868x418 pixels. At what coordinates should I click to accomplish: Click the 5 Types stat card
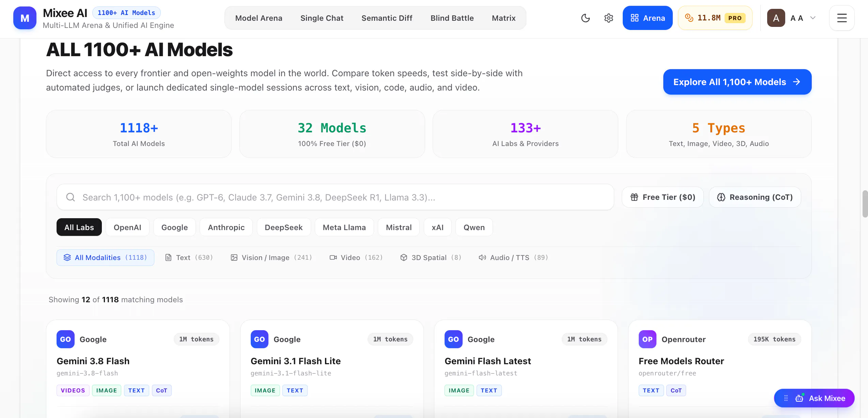719,134
